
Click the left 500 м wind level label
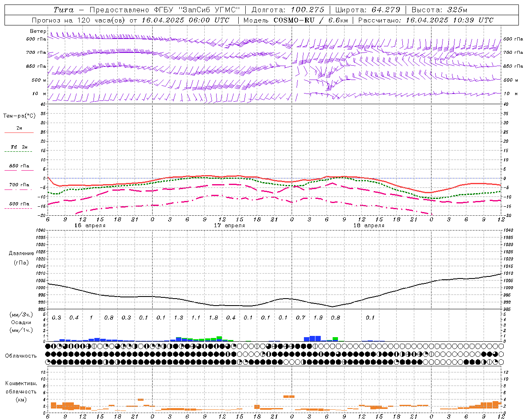pos(39,80)
